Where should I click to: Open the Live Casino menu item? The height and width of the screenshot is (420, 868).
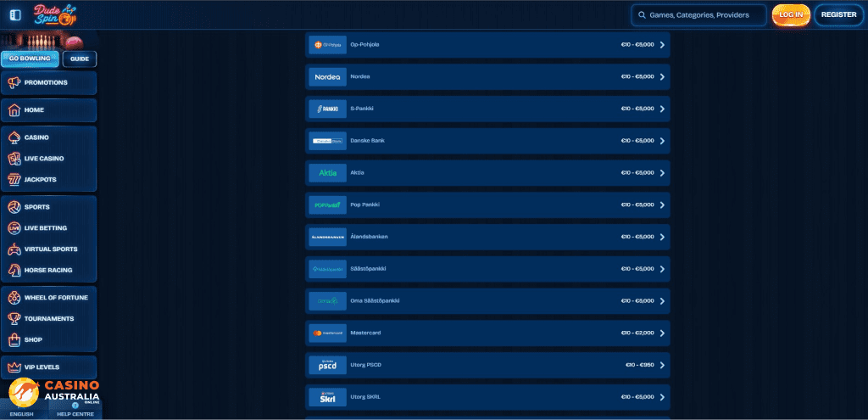(48, 159)
